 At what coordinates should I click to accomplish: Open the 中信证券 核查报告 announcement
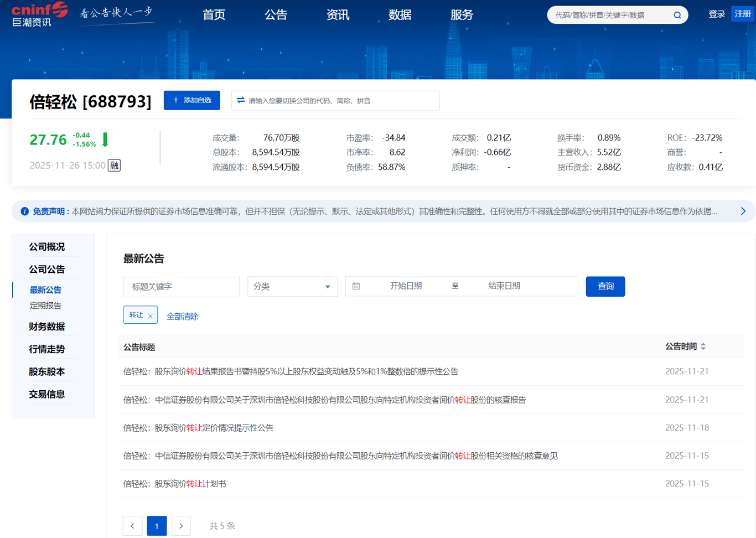click(x=324, y=400)
